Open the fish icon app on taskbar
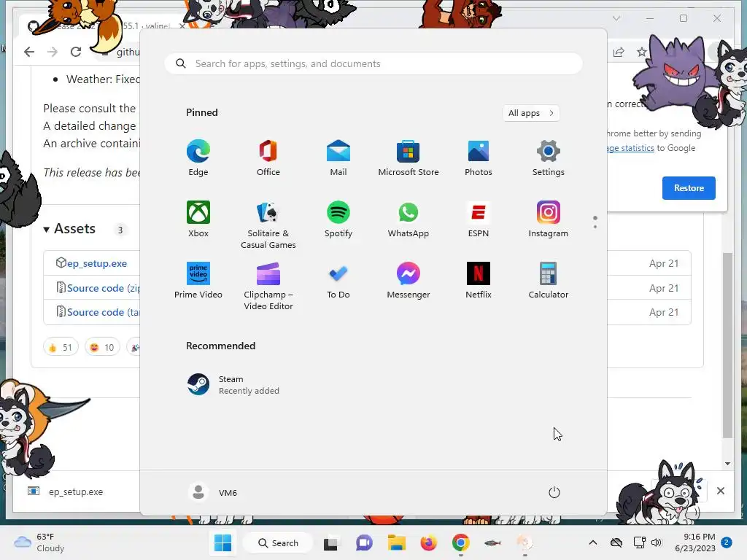747x560 pixels. tap(492, 542)
